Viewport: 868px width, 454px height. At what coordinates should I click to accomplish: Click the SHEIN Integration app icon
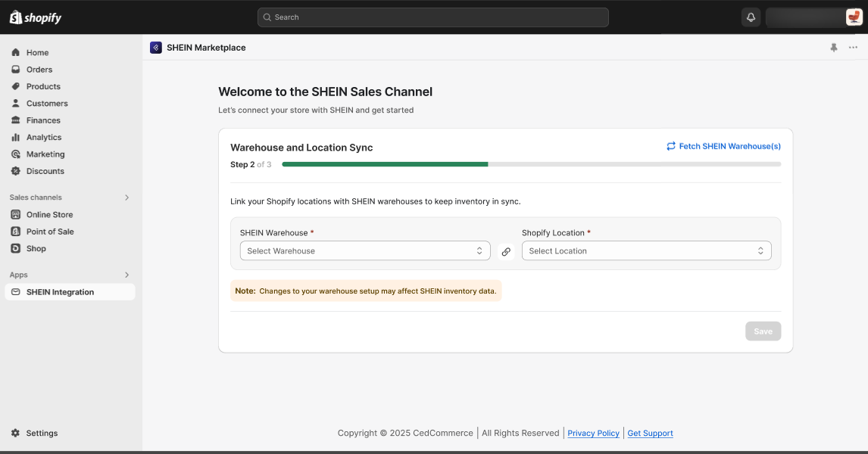(x=15, y=292)
